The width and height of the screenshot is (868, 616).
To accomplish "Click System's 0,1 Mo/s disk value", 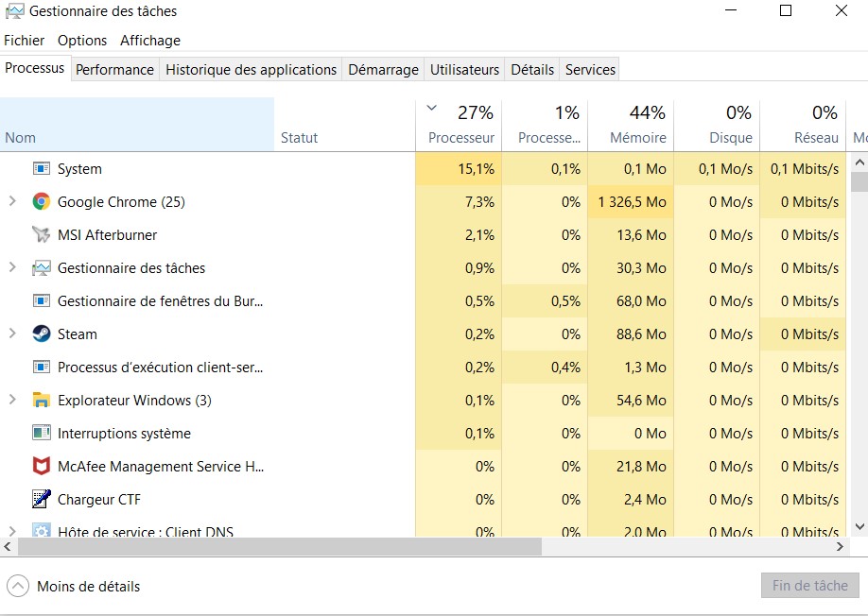I will coord(725,169).
